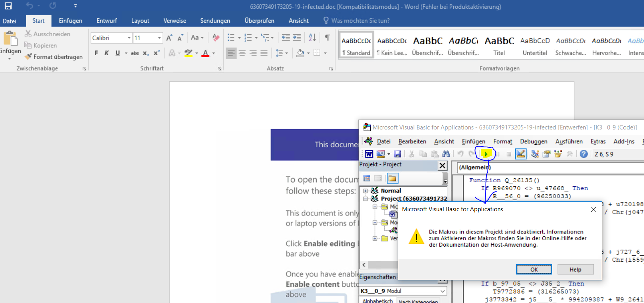Switch to the Überprüfen ribbon tab
This screenshot has width=644, height=303.
click(259, 21)
